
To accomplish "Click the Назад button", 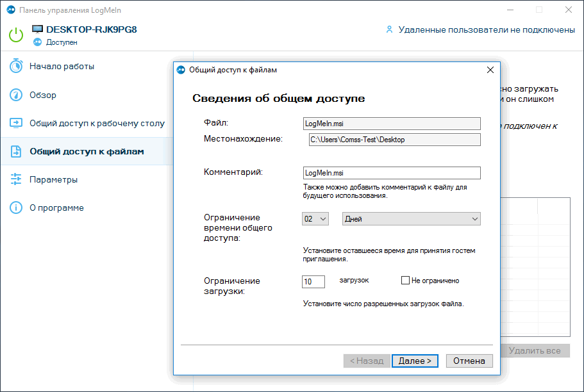I will point(367,361).
